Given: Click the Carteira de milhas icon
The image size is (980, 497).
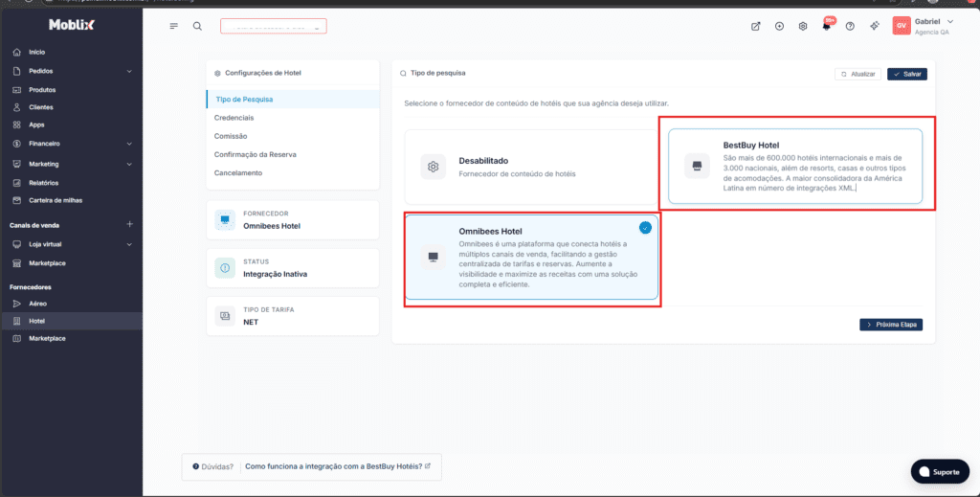Looking at the screenshot, I should point(17,201).
